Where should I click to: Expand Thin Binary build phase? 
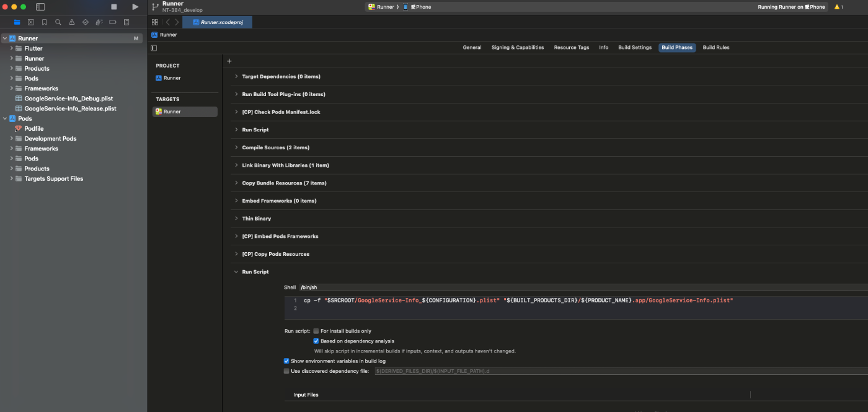(x=236, y=218)
